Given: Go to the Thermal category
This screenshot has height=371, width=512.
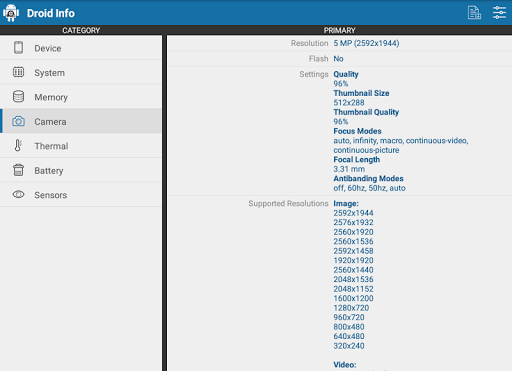Looking at the screenshot, I should click(81, 146).
